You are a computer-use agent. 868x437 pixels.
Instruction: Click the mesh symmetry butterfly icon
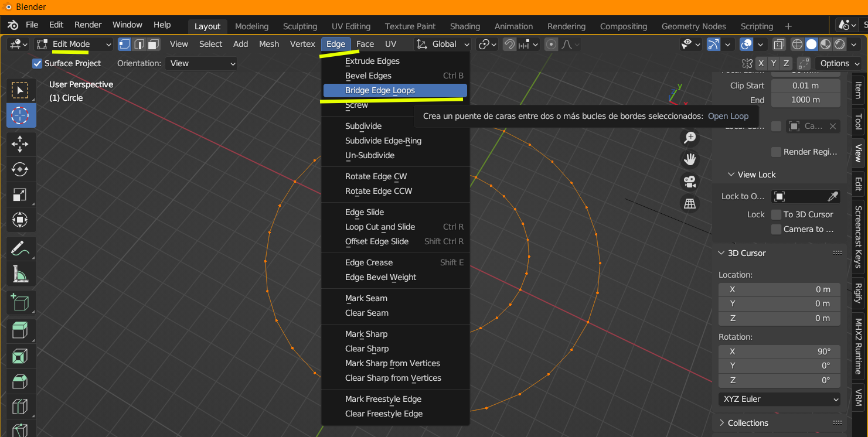pyautogui.click(x=747, y=63)
